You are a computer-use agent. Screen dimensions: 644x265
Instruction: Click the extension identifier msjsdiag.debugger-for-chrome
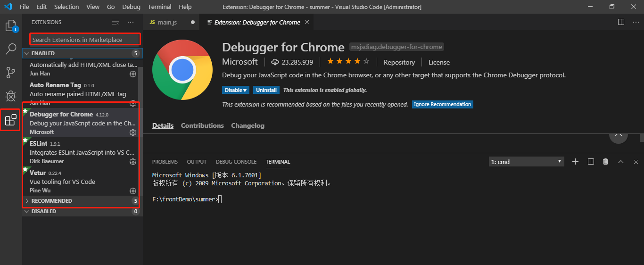pyautogui.click(x=396, y=47)
